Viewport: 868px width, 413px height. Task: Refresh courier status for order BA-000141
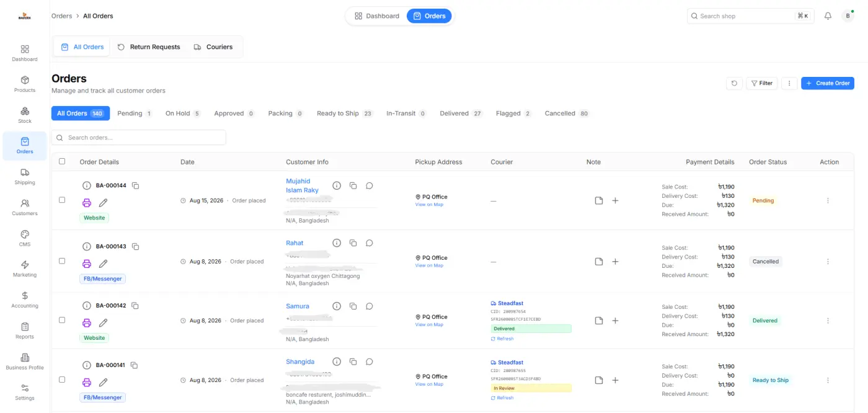pyautogui.click(x=502, y=397)
